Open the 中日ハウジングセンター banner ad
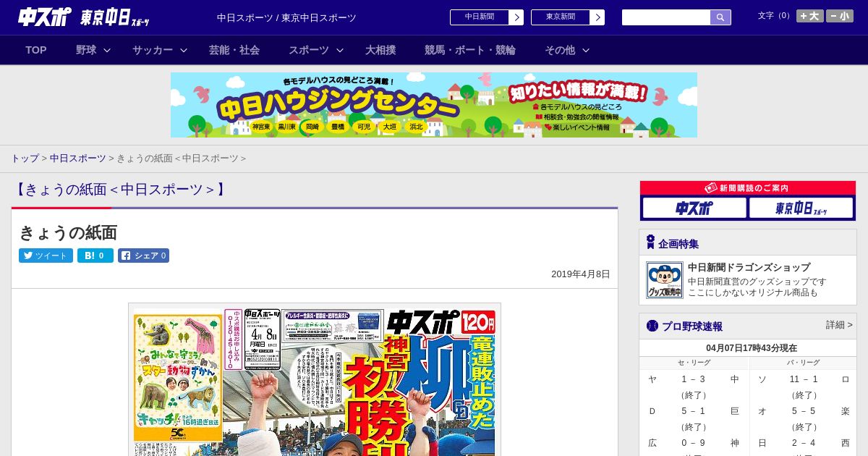Image resolution: width=868 pixels, height=456 pixels. pos(434,105)
